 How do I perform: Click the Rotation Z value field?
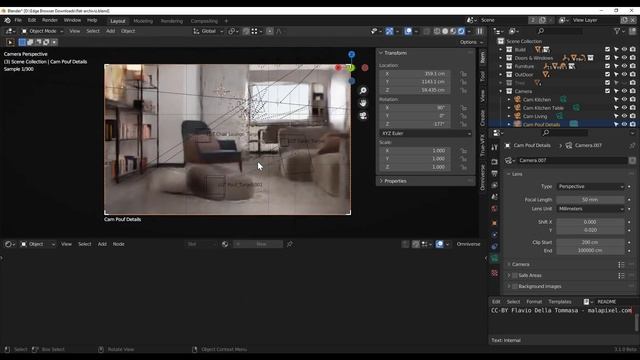415,124
